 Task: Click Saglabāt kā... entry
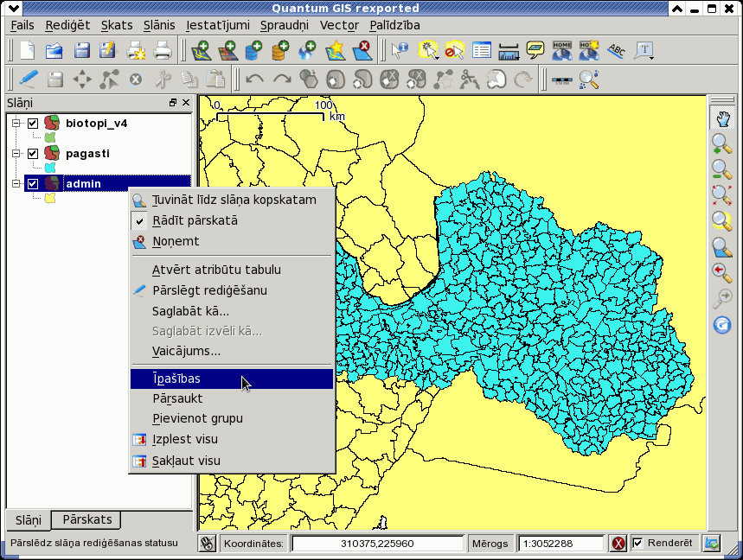(232, 311)
